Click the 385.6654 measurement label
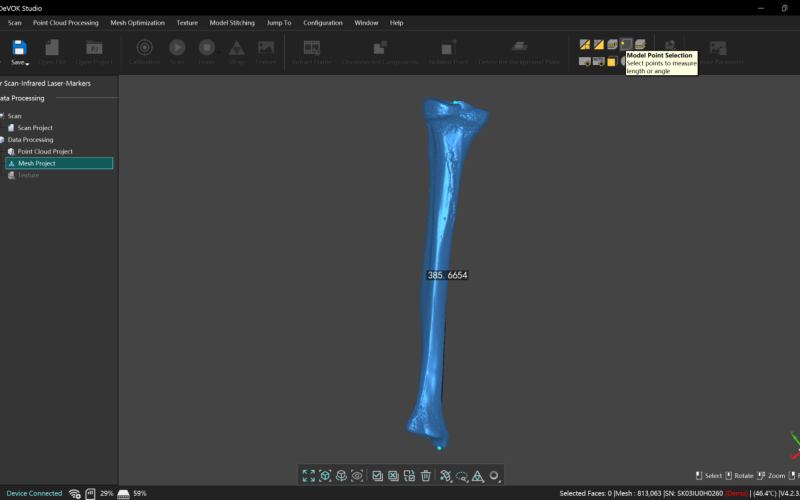800x500 pixels. [447, 275]
